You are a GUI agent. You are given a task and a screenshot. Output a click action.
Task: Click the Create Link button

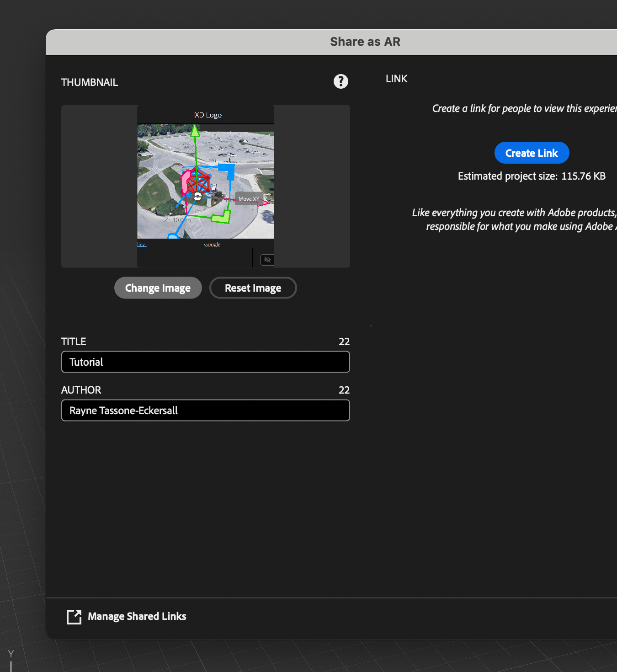coord(532,153)
